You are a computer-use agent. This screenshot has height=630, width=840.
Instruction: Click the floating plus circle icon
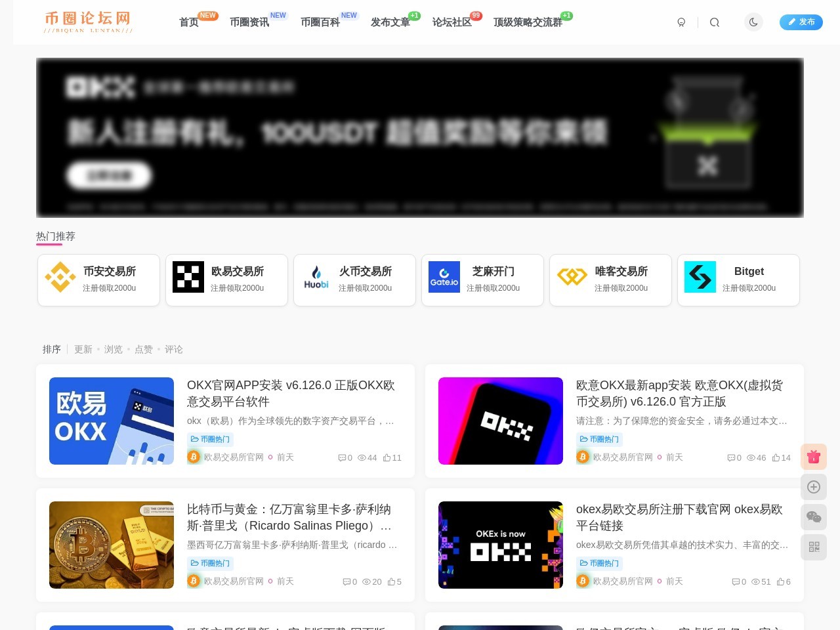point(814,487)
